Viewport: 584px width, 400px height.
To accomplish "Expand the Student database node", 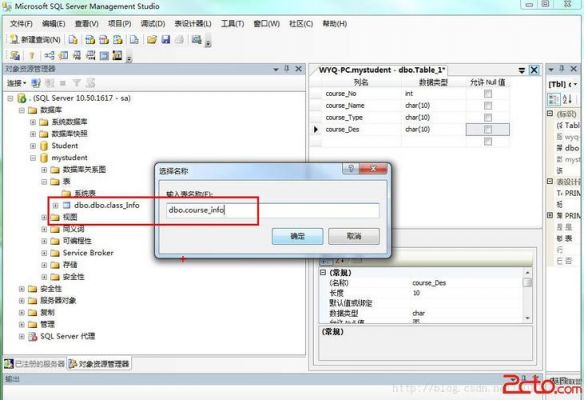I will 33,146.
